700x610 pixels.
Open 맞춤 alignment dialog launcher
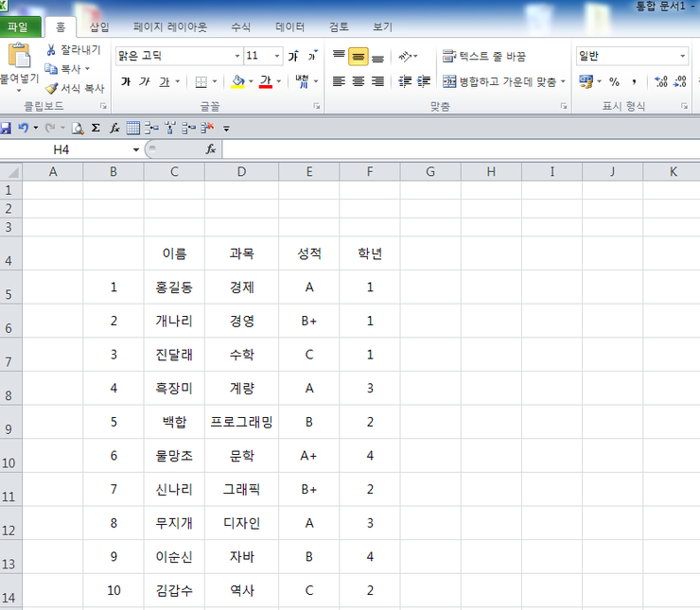[x=564, y=106]
